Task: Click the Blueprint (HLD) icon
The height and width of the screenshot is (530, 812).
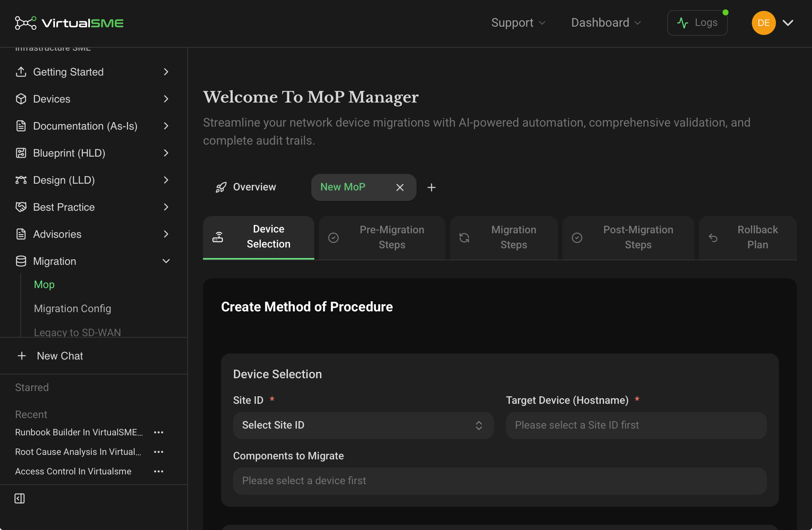Action: coord(21,153)
